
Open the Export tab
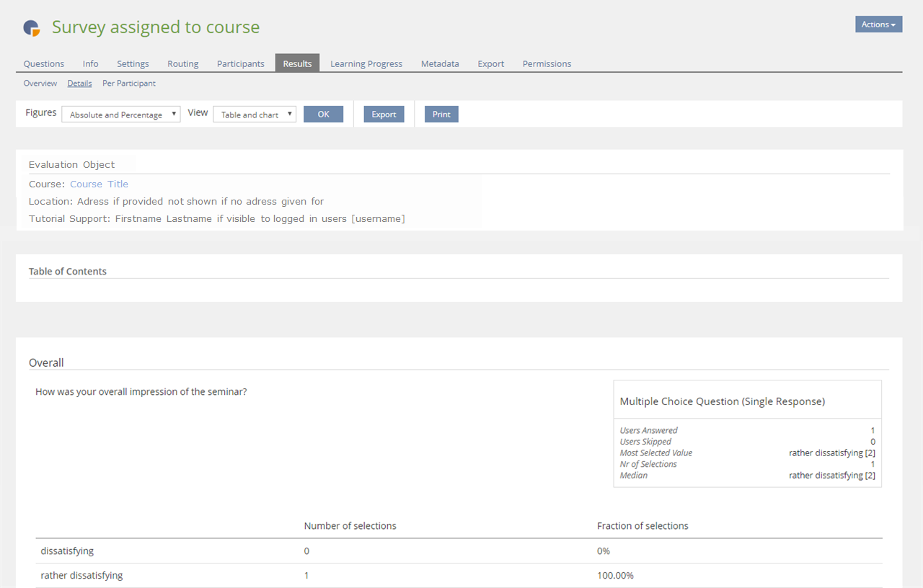(x=491, y=64)
